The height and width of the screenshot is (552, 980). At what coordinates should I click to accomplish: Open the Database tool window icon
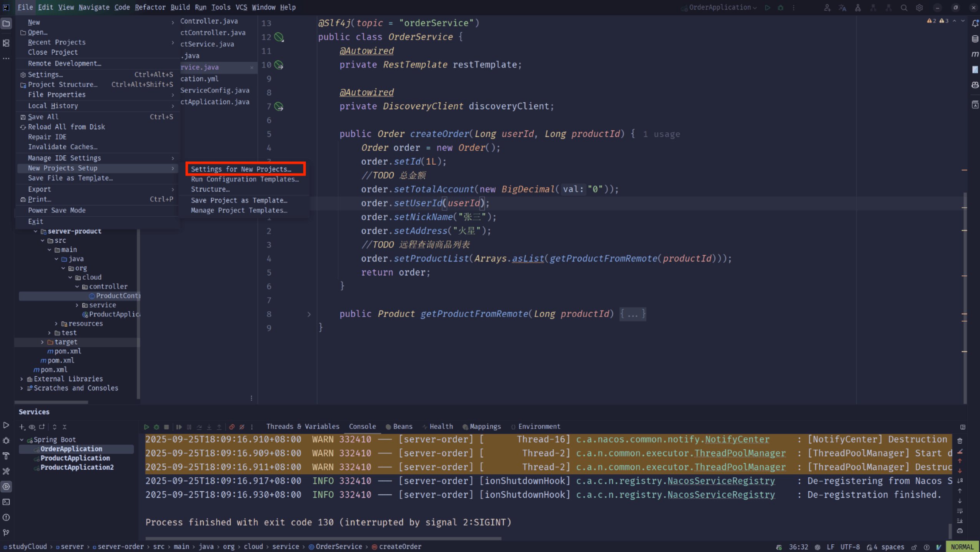coord(975,39)
